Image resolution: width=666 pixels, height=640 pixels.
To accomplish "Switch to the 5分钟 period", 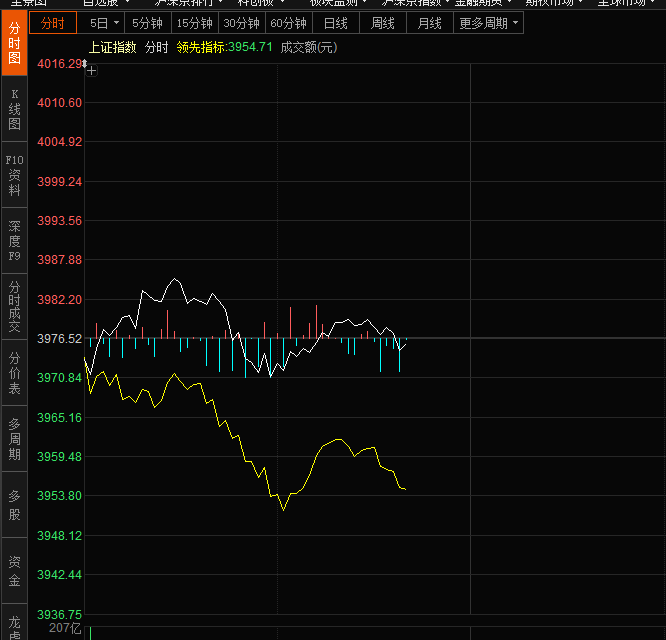I will (147, 22).
